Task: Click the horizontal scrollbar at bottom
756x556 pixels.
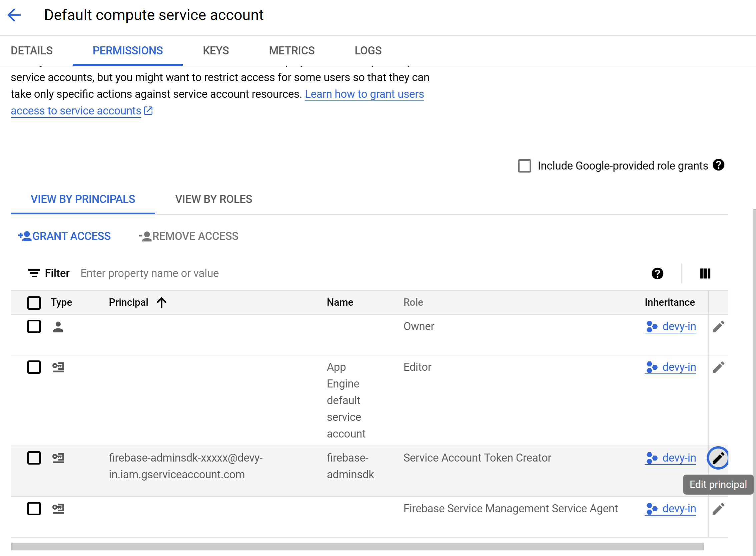Action: point(357,546)
